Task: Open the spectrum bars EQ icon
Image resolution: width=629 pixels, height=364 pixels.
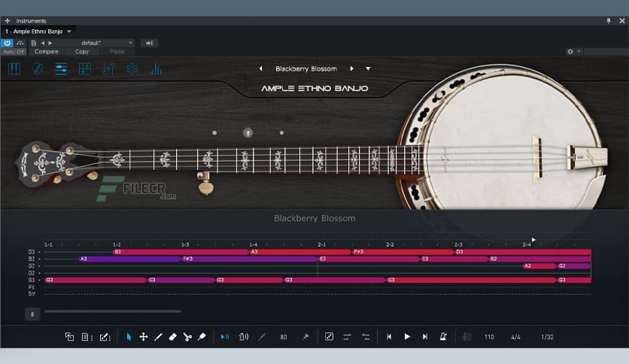Action: tap(156, 69)
